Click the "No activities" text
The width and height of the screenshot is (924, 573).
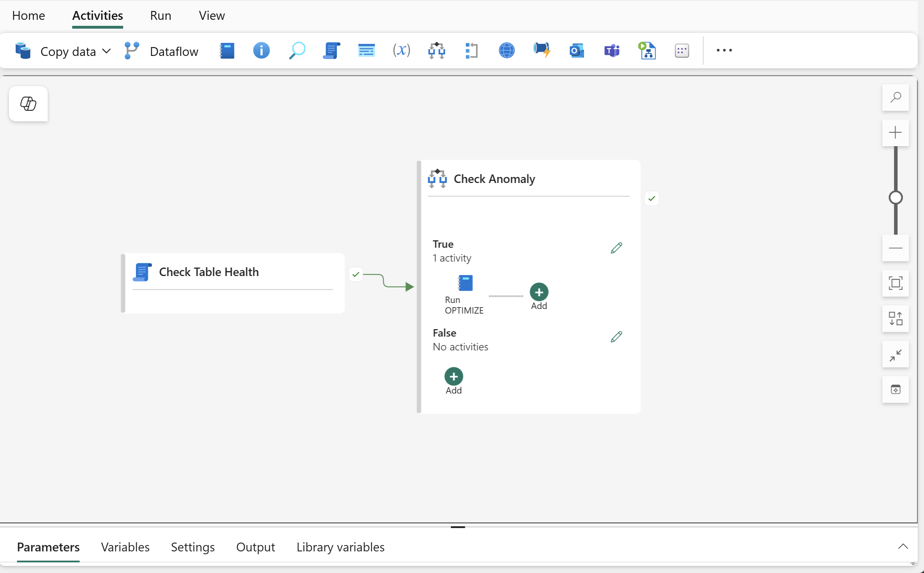460,347
